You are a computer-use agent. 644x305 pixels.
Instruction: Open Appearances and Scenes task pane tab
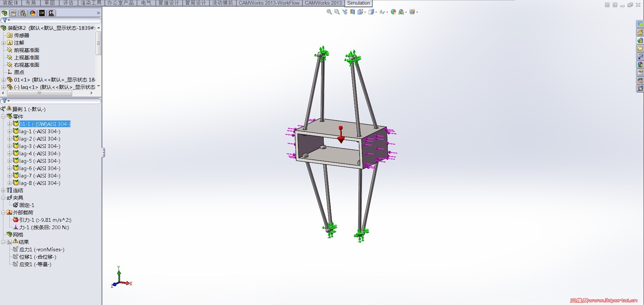point(640,64)
